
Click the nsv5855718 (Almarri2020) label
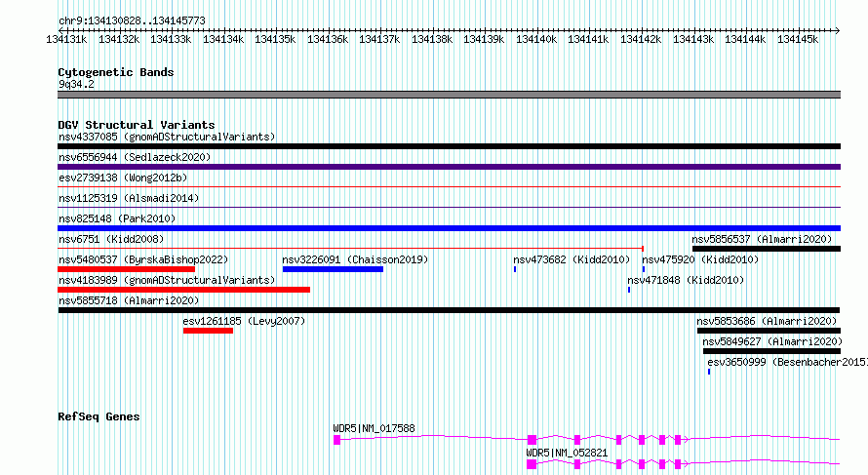[x=129, y=300]
